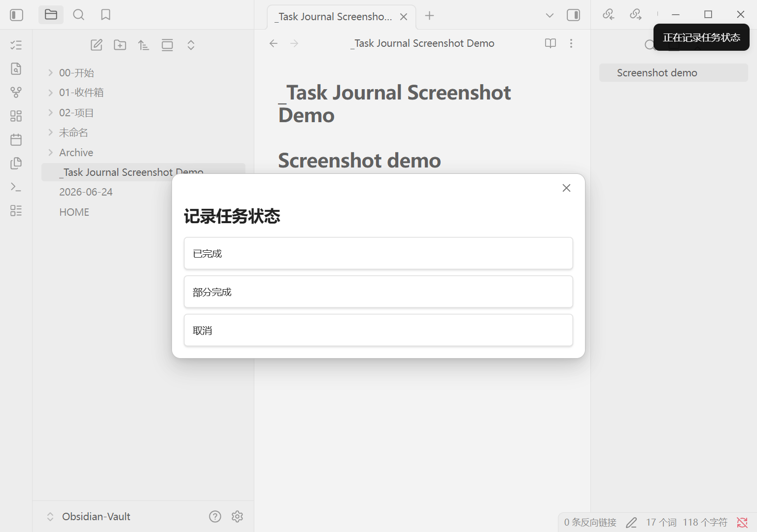Expand the 00-开始 folder
The image size is (757, 532).
(50, 73)
